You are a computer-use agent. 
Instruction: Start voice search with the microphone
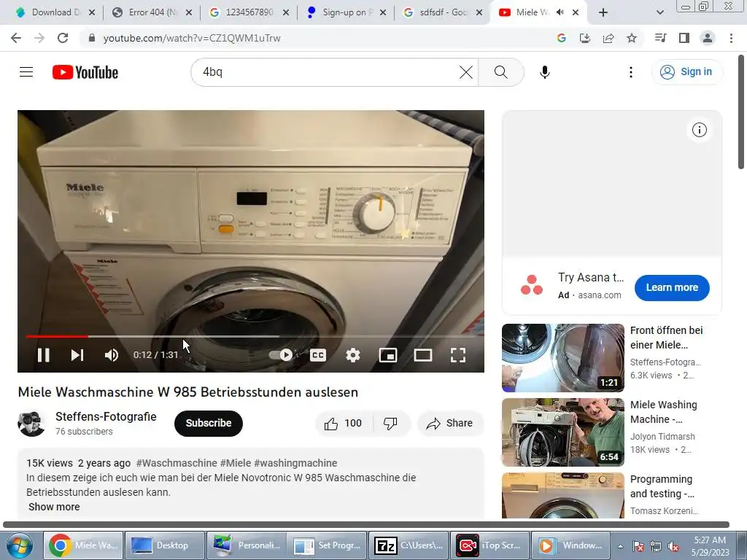pyautogui.click(x=544, y=72)
